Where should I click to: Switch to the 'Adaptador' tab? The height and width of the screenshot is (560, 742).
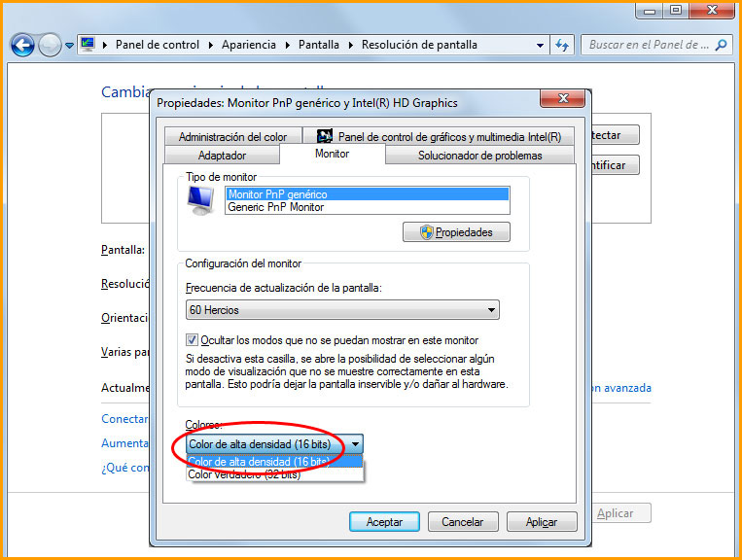(222, 156)
